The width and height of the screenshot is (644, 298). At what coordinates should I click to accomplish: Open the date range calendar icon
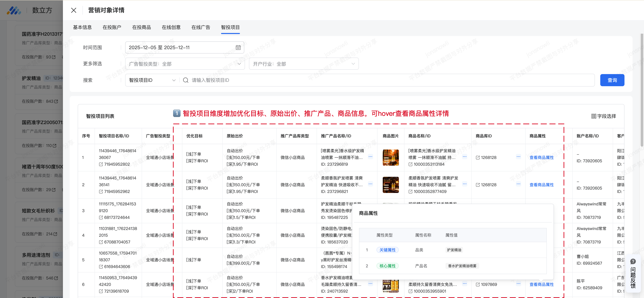238,47
